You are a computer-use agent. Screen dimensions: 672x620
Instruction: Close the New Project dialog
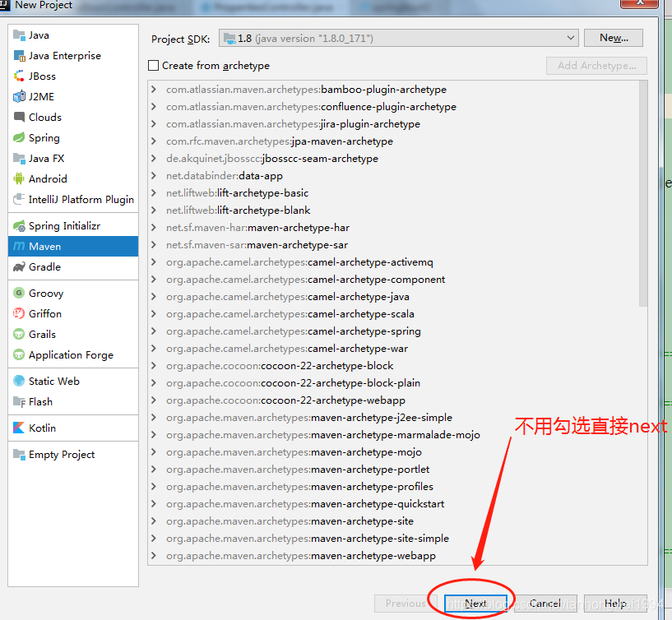click(639, 3)
